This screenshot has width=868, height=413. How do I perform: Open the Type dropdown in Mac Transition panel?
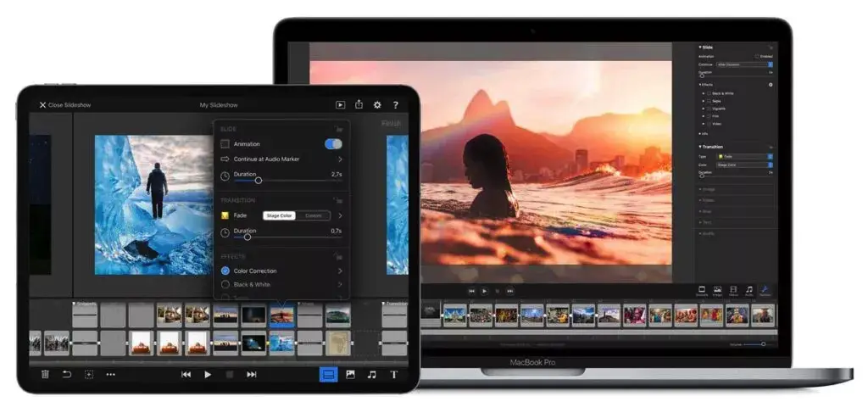click(x=745, y=157)
